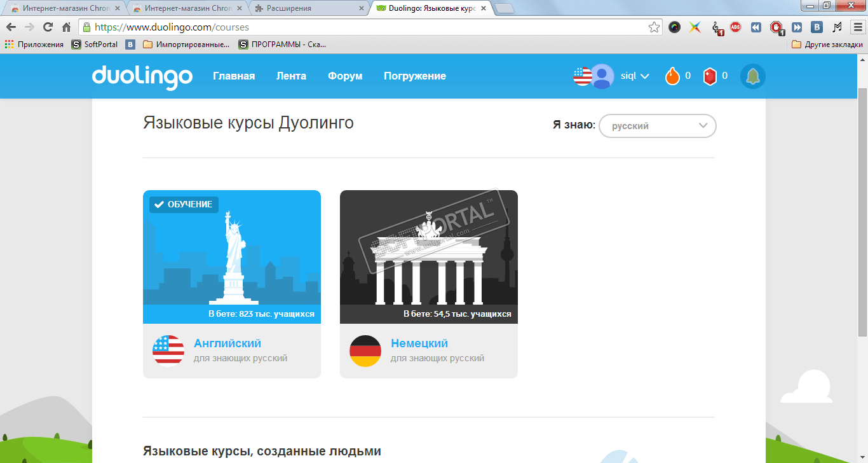
Task: Click the US flag in the Duolingo header
Action: 582,76
